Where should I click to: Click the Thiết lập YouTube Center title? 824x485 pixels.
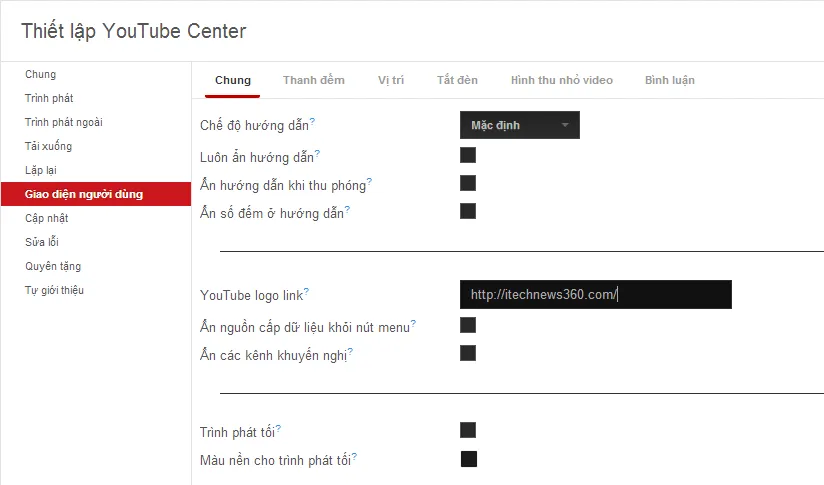tap(133, 31)
